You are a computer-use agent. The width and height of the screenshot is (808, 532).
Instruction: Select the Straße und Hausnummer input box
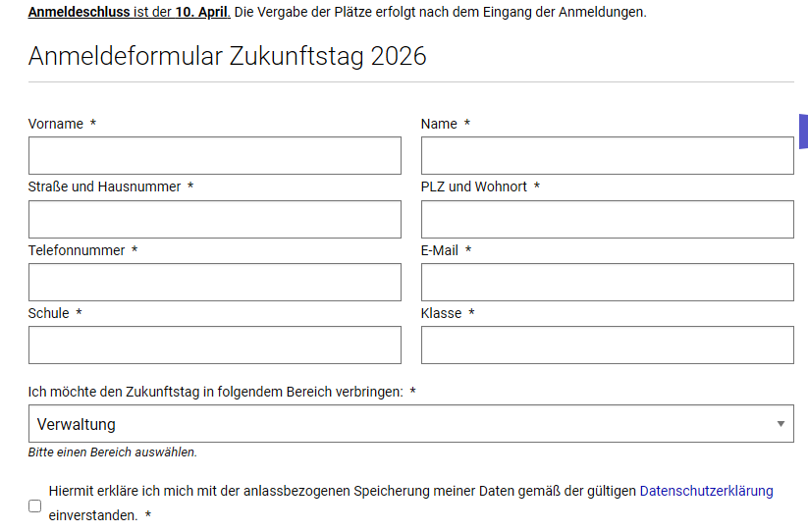pos(214,219)
